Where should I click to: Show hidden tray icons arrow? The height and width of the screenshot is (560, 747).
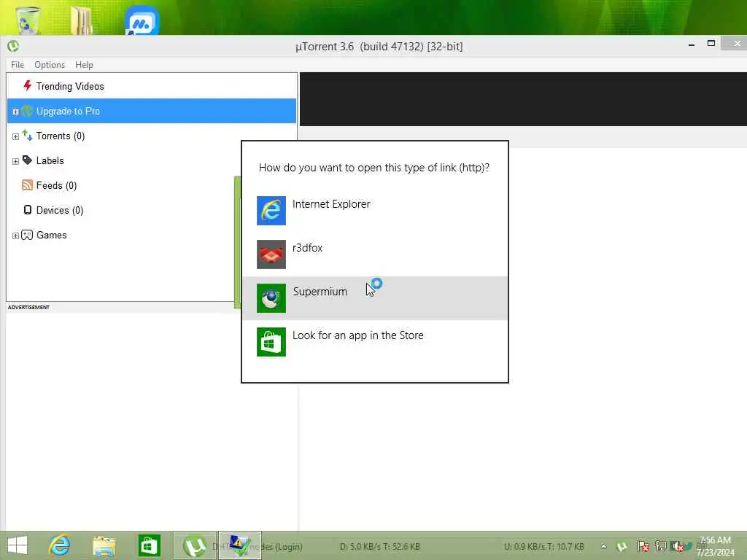click(603, 546)
